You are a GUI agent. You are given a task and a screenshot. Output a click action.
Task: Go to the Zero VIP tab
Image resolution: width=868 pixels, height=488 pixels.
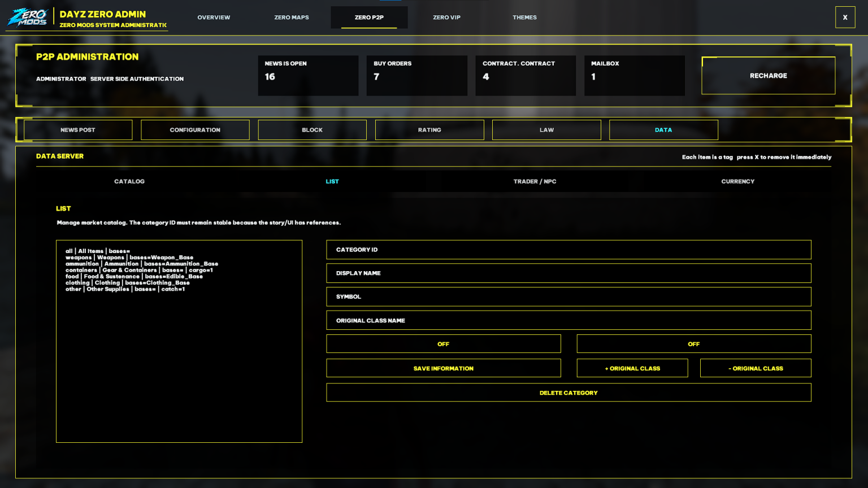click(446, 18)
